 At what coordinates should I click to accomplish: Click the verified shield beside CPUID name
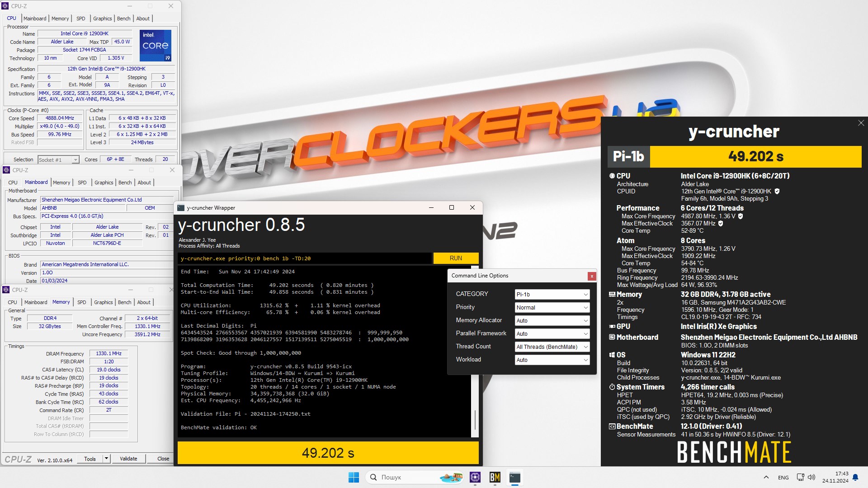coord(777,191)
